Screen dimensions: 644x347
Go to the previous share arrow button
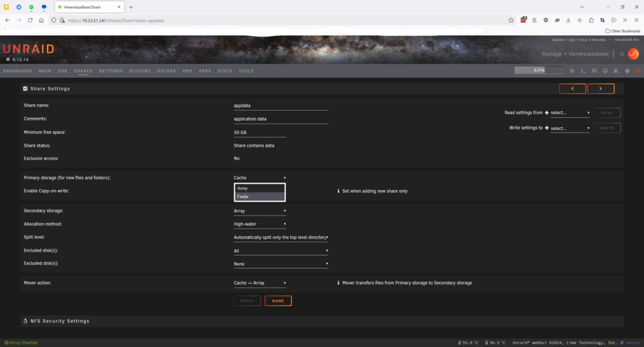(573, 89)
